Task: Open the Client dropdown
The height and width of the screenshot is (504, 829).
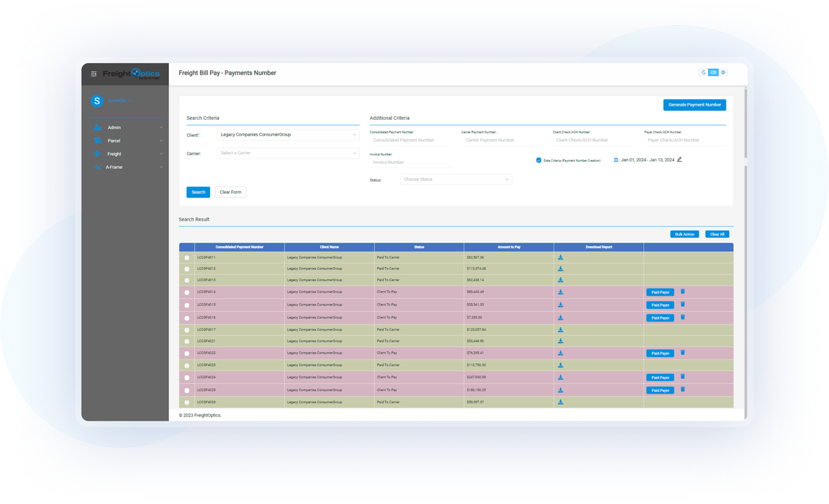Action: click(288, 135)
